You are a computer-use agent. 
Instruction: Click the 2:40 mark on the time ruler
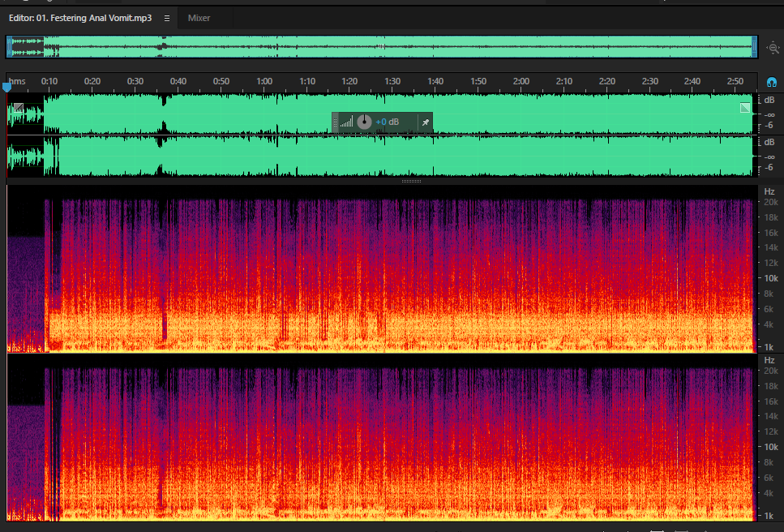pyautogui.click(x=692, y=81)
